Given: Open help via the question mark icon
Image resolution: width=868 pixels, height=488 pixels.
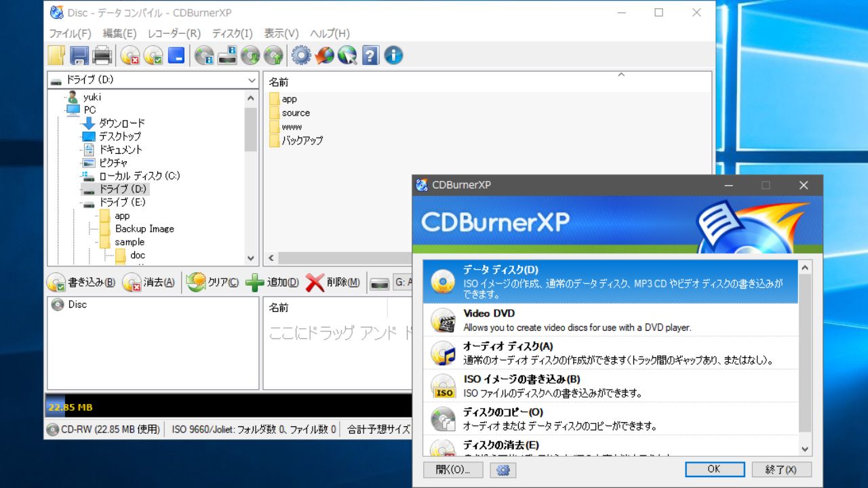Looking at the screenshot, I should [370, 55].
